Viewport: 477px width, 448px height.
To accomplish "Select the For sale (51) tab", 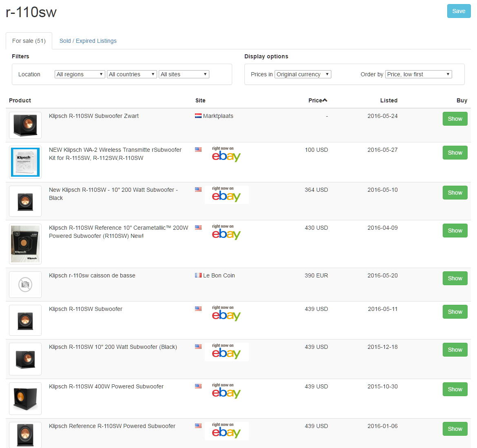I will coord(29,41).
